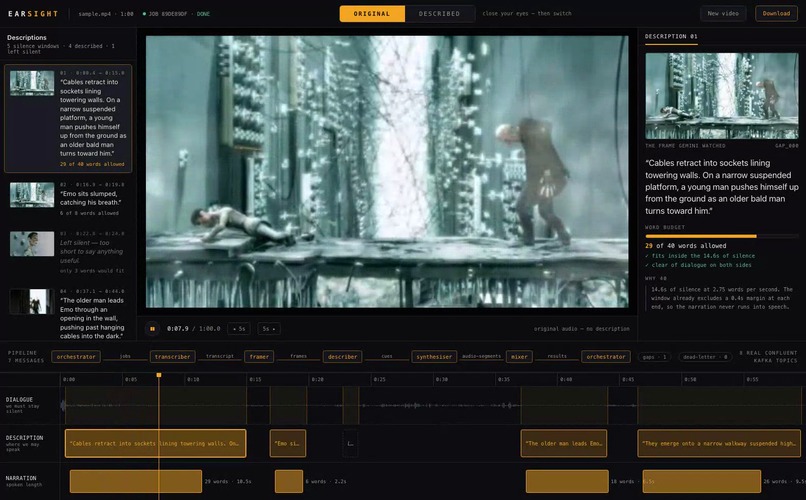The width and height of the screenshot is (806, 500).
Task: Click the 'WHY 40' explanation heading
Action: tap(655, 279)
